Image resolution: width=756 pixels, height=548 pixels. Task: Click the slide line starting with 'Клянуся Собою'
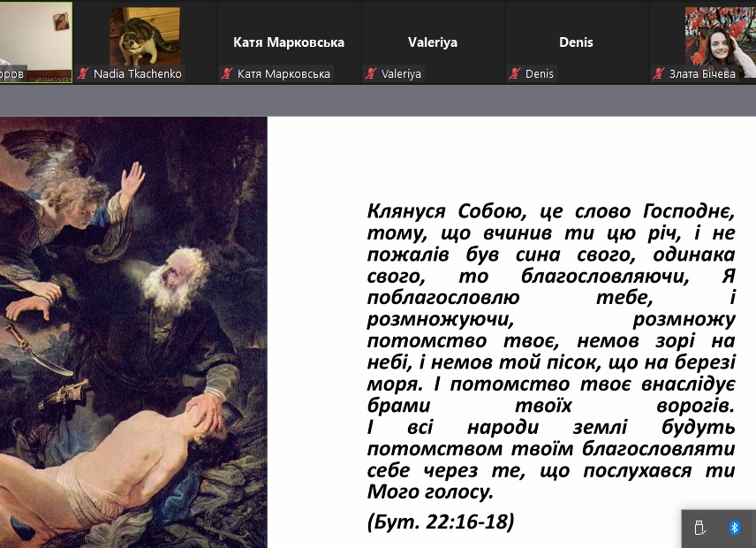551,211
